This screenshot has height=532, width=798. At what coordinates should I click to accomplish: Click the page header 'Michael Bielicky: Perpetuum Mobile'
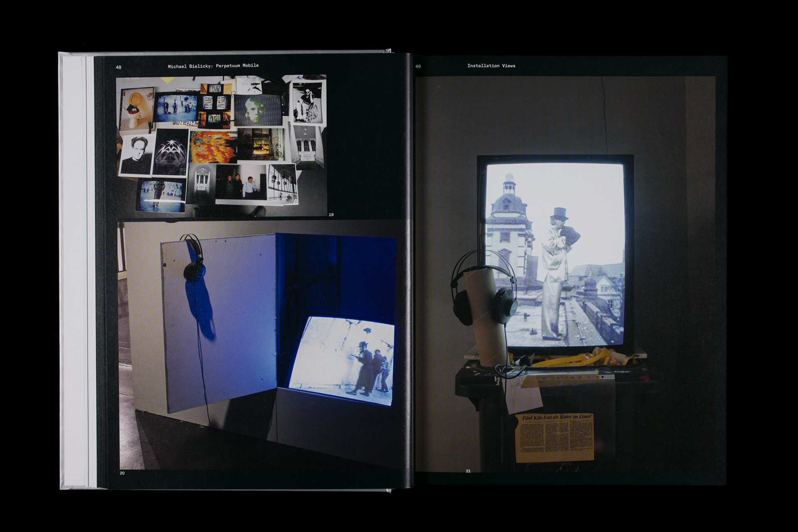213,66
